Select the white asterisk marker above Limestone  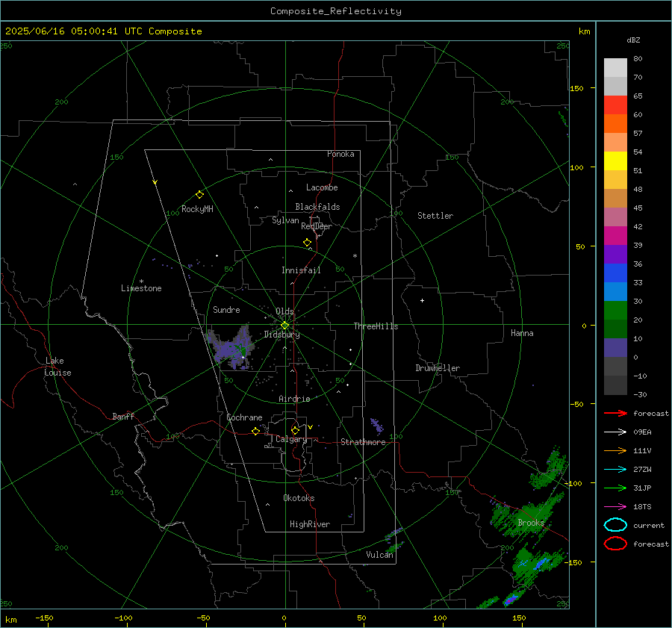141,282
